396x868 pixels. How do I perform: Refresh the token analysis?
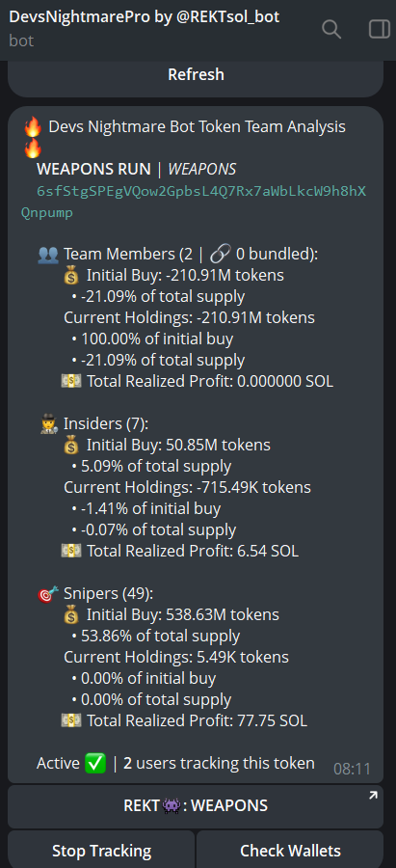196,74
